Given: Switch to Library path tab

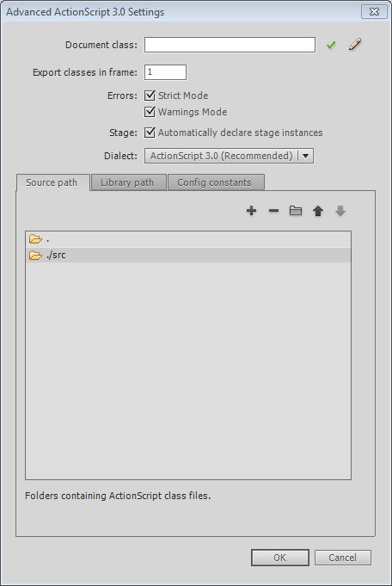Looking at the screenshot, I should (128, 182).
